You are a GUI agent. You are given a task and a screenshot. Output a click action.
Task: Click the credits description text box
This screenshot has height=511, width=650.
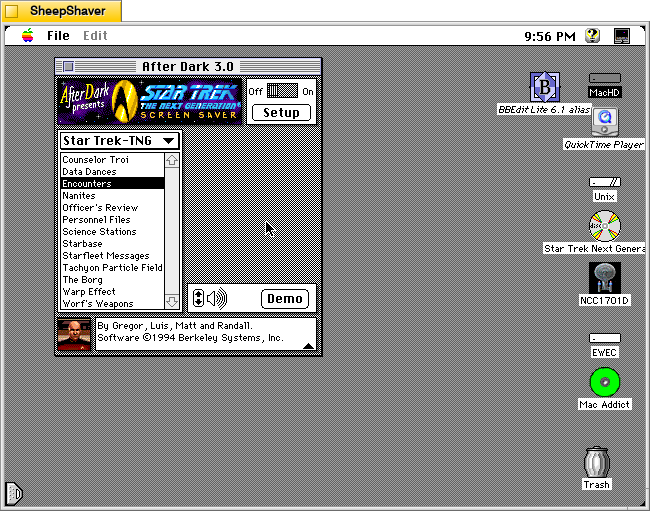pos(206,334)
